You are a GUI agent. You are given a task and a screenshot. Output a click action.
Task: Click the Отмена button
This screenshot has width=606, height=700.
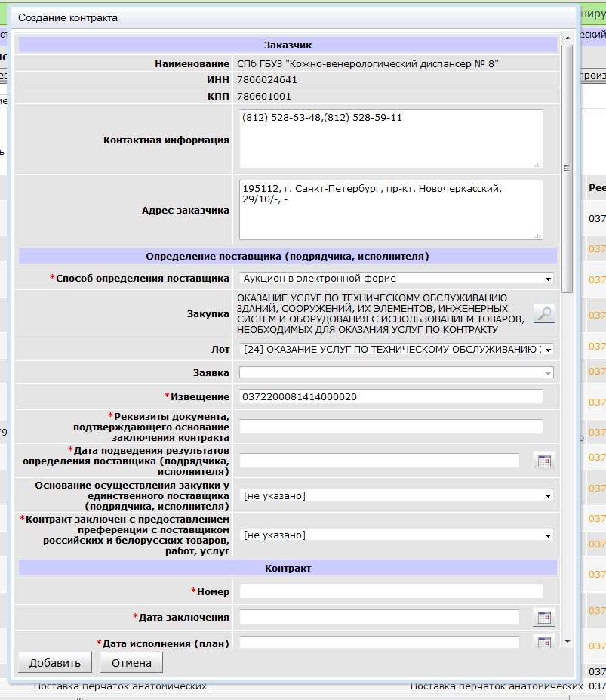(x=131, y=663)
